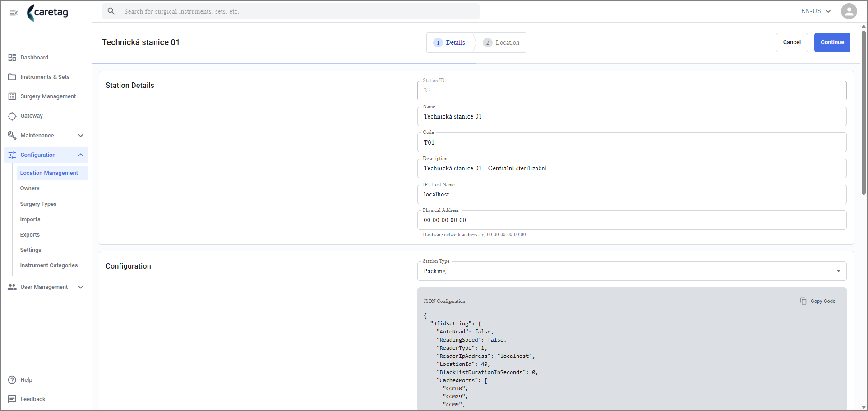Viewport: 868px width, 411px height.
Task: Open the EN-US language selector
Action: point(816,11)
